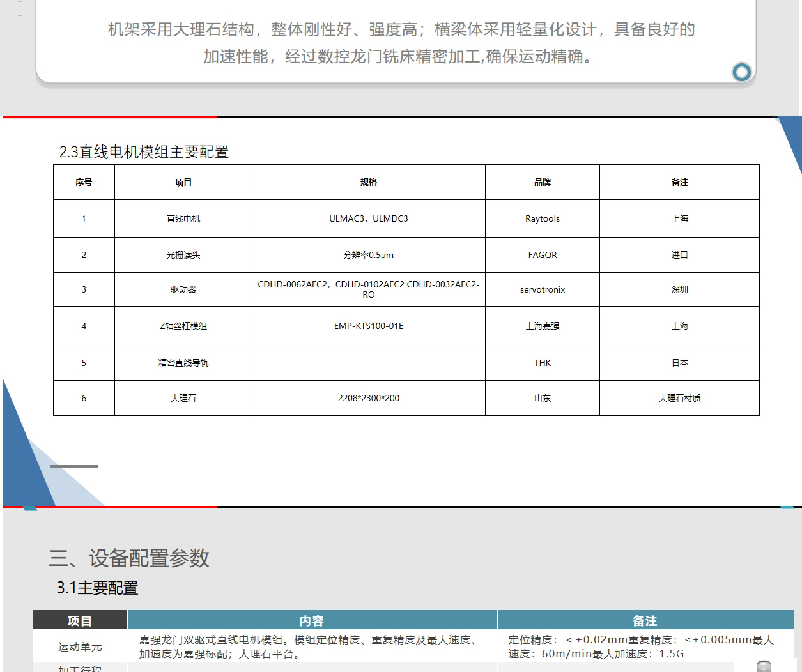Select the 分辨率0.5μm cell
Screen dimensions: 802x672
pos(368,256)
